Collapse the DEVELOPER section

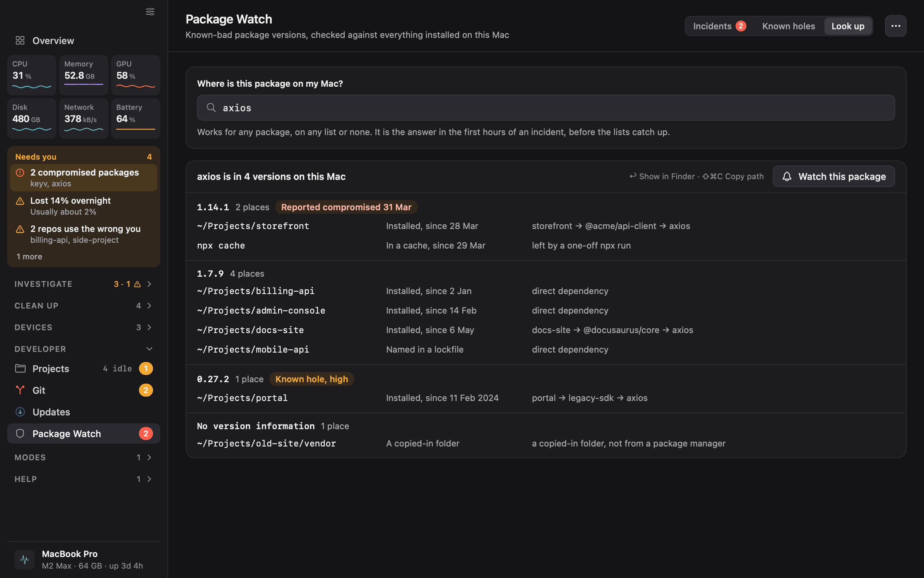[x=84, y=349]
